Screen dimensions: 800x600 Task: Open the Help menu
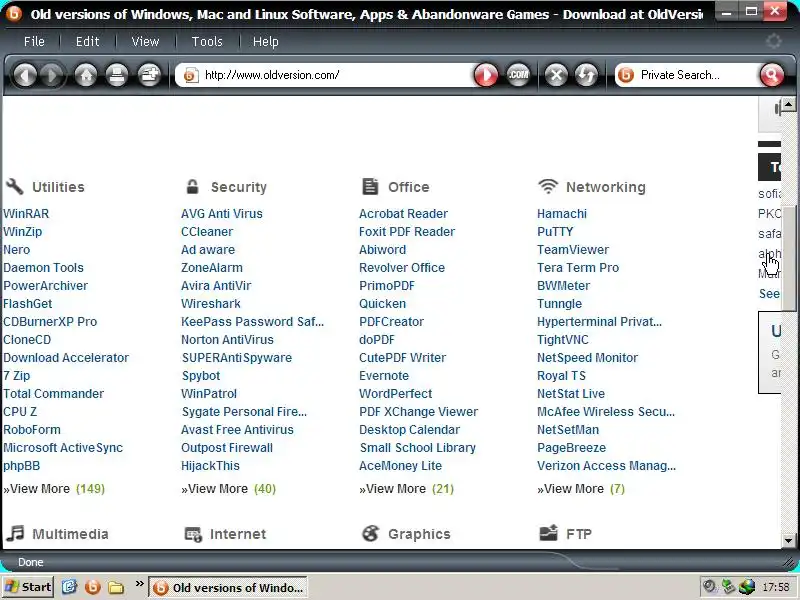coord(266,41)
